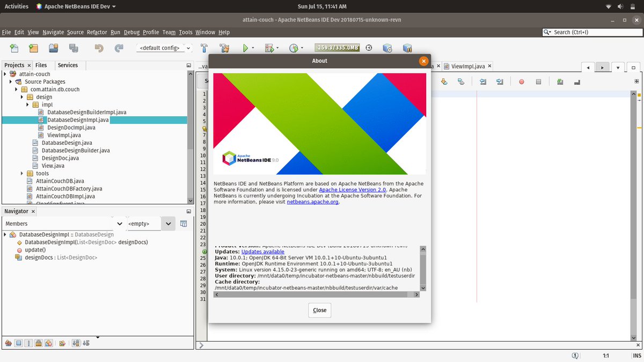Toggle the Show Inherited Members filter in Navigator

(x=8, y=343)
